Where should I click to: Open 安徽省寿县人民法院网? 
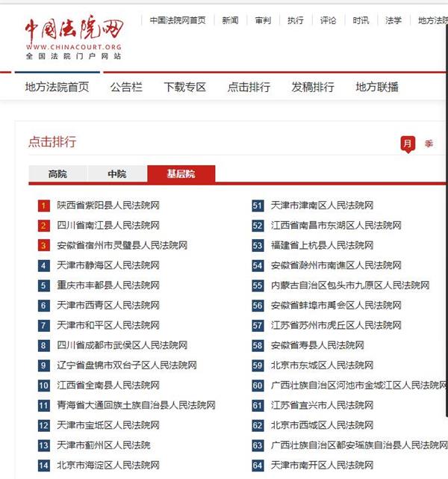[317, 345]
